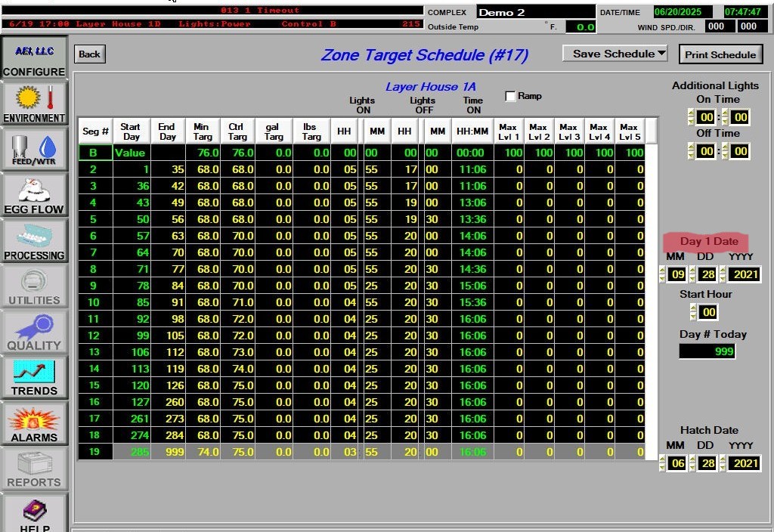Viewport: 774px width, 532px height.
Task: Click the Print Schedule button
Action: (x=720, y=54)
